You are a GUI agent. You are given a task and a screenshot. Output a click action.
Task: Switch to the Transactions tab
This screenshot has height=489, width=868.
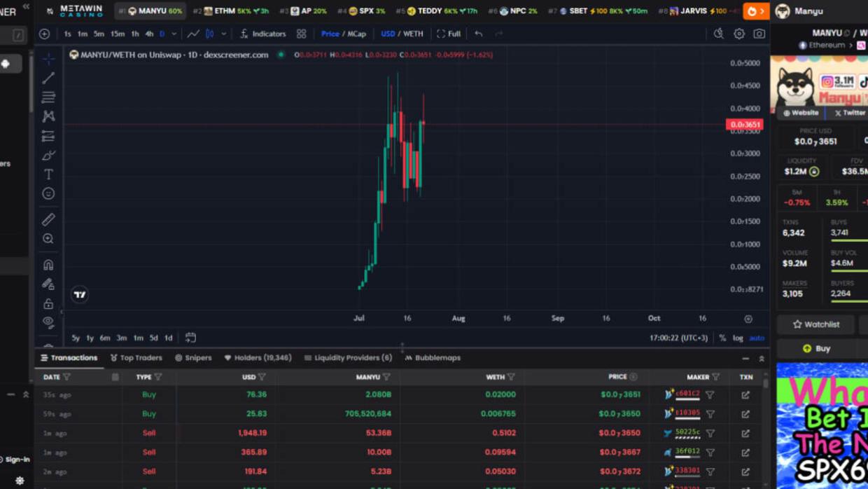pyautogui.click(x=69, y=358)
